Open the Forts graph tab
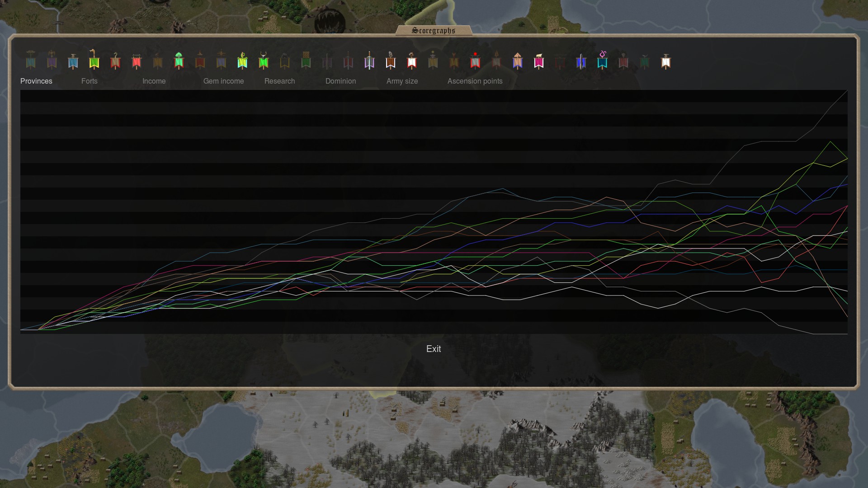 [x=90, y=81]
